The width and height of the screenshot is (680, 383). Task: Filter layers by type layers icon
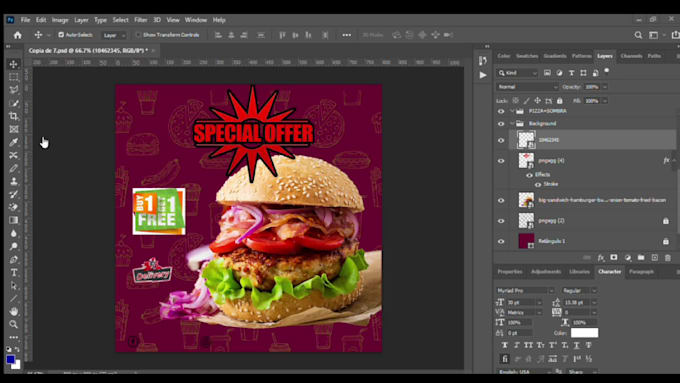572,73
